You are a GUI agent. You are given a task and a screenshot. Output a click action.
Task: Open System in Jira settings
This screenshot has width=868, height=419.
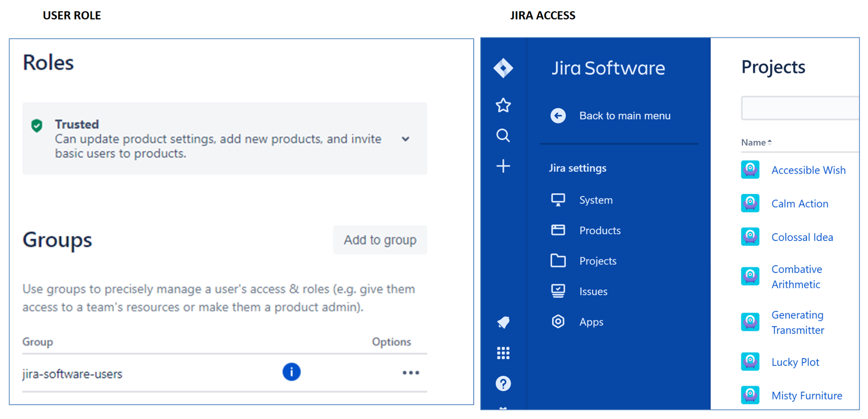[596, 200]
